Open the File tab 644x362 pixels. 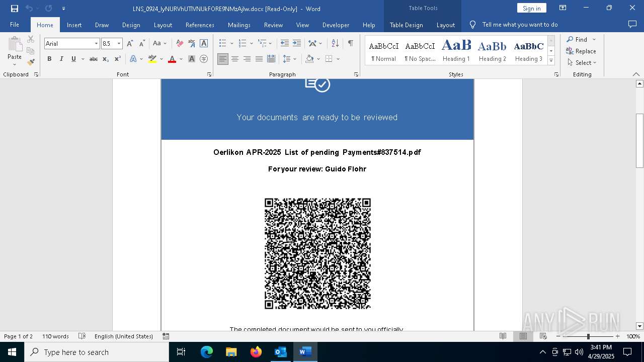[x=15, y=25]
